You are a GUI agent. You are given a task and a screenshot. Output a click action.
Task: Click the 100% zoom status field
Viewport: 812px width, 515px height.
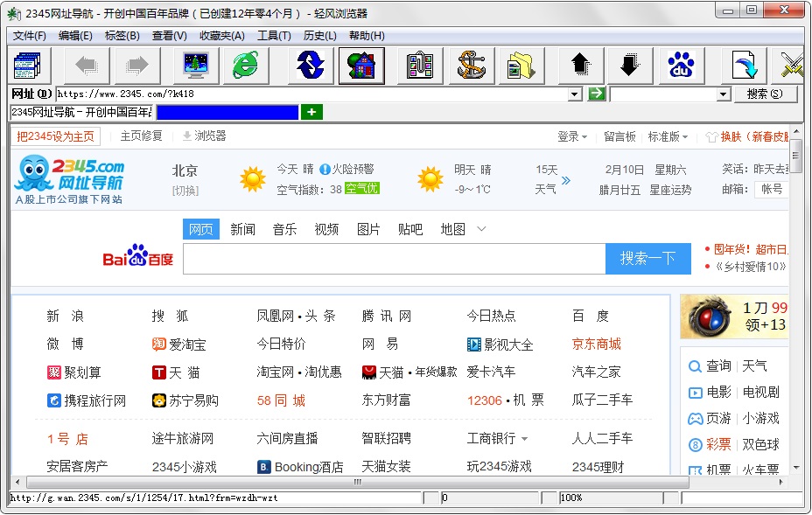[x=611, y=498]
